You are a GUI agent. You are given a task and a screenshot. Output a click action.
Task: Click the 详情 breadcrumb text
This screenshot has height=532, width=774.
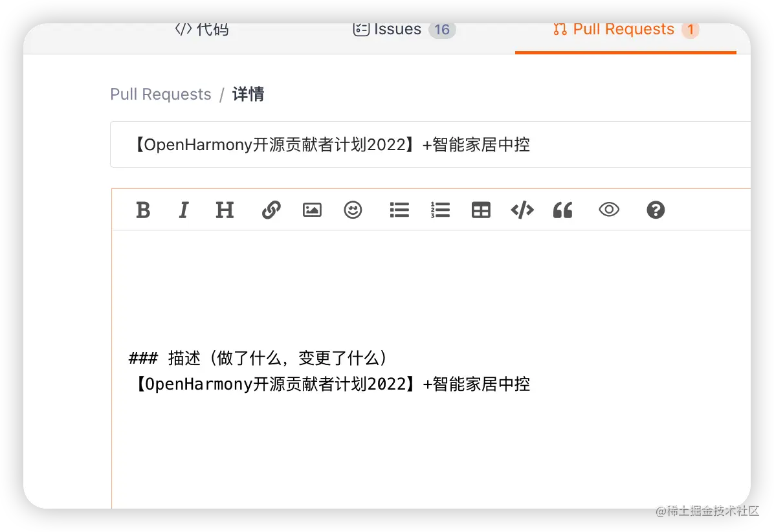pos(249,94)
